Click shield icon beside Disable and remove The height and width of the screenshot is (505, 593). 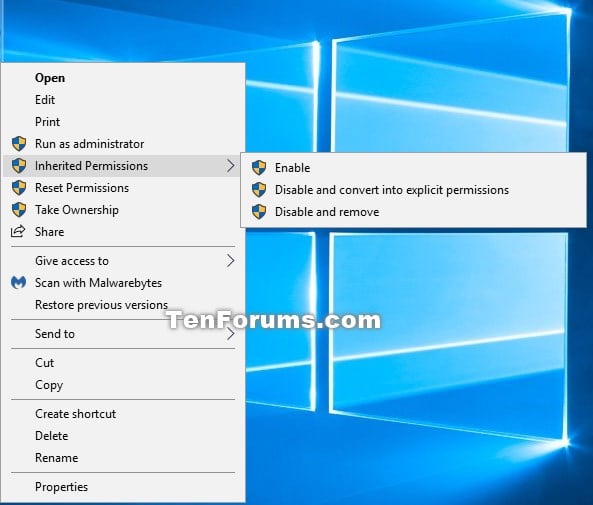point(259,212)
